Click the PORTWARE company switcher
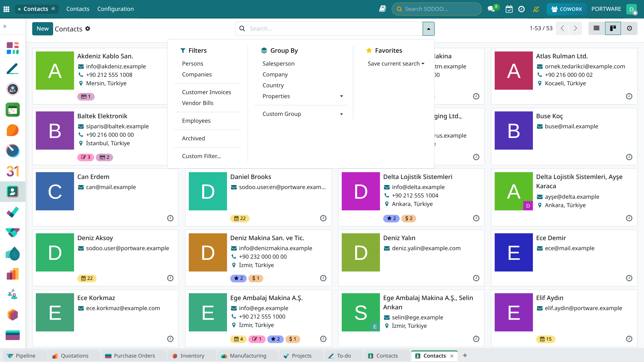 [x=606, y=9]
